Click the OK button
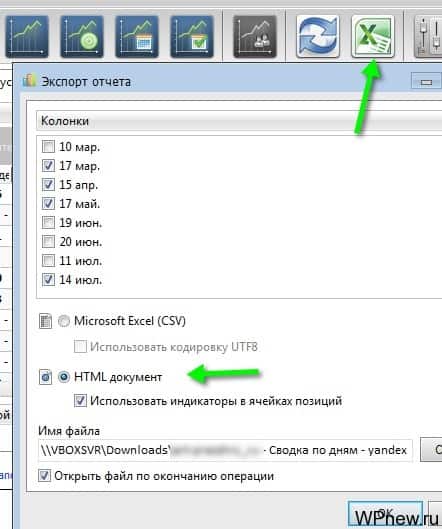 pos(385,513)
